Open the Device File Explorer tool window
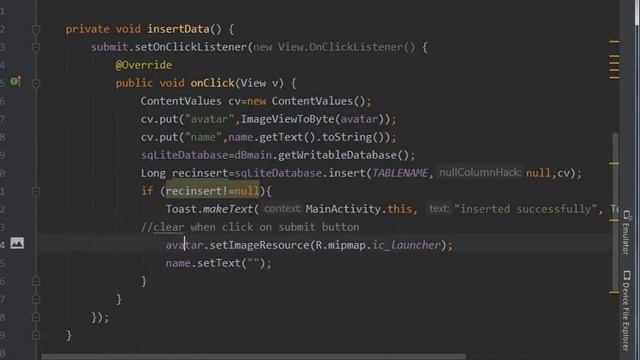This screenshot has height=360, width=640. pyautogui.click(x=626, y=311)
